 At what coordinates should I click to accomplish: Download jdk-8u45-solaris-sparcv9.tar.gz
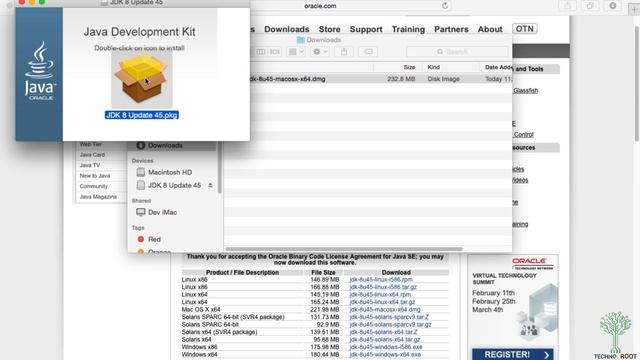tap(390, 324)
